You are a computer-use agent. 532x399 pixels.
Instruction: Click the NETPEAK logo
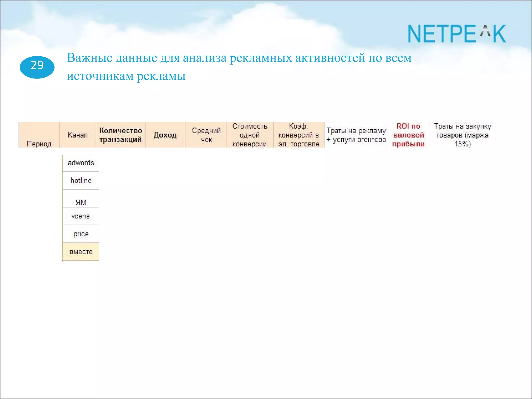click(x=456, y=34)
